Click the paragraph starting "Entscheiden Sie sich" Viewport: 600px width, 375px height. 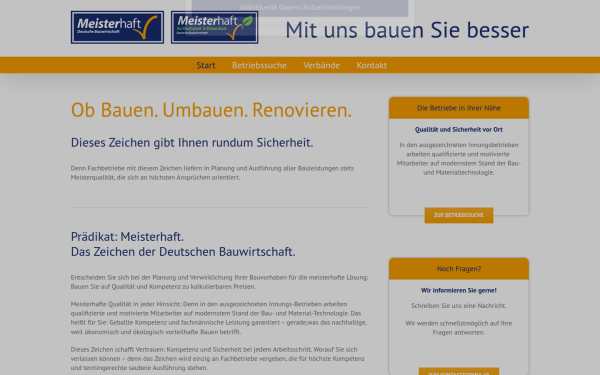click(x=220, y=282)
